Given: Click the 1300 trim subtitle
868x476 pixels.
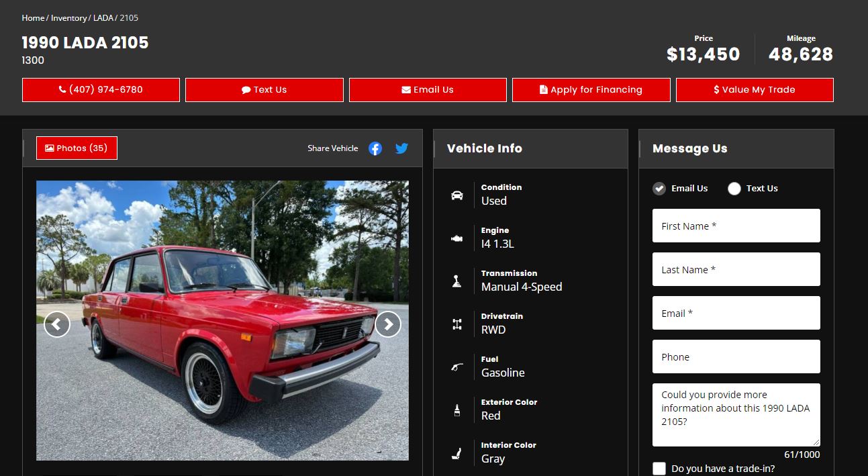Looking at the screenshot, I should [33, 60].
